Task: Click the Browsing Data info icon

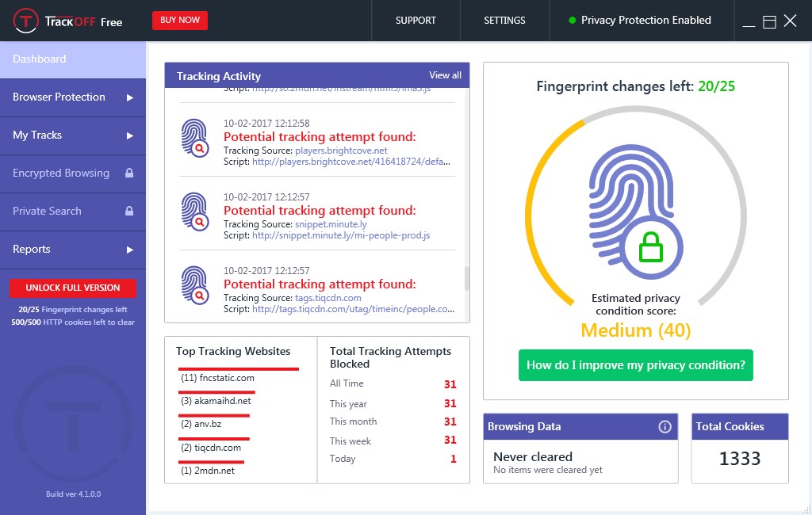Action: [665, 426]
